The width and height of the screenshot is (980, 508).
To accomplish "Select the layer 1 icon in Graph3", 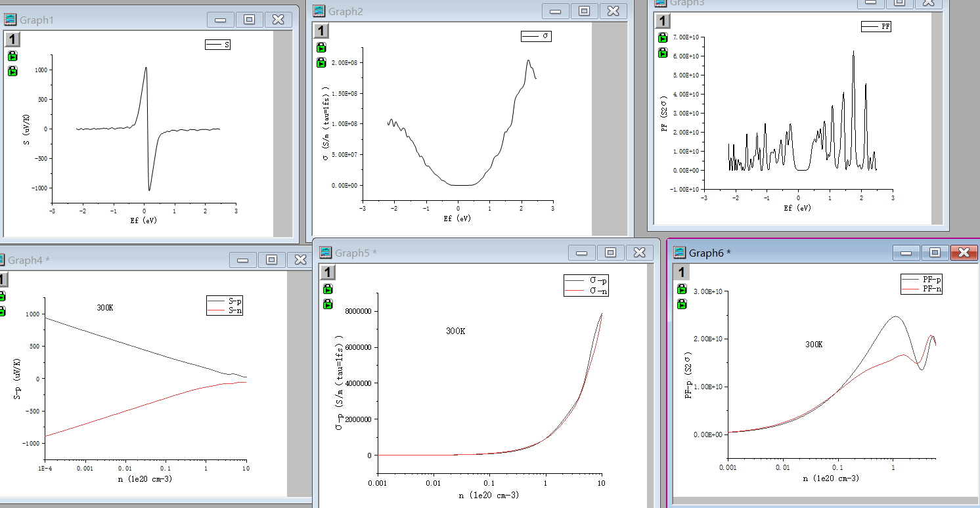I will [x=663, y=21].
